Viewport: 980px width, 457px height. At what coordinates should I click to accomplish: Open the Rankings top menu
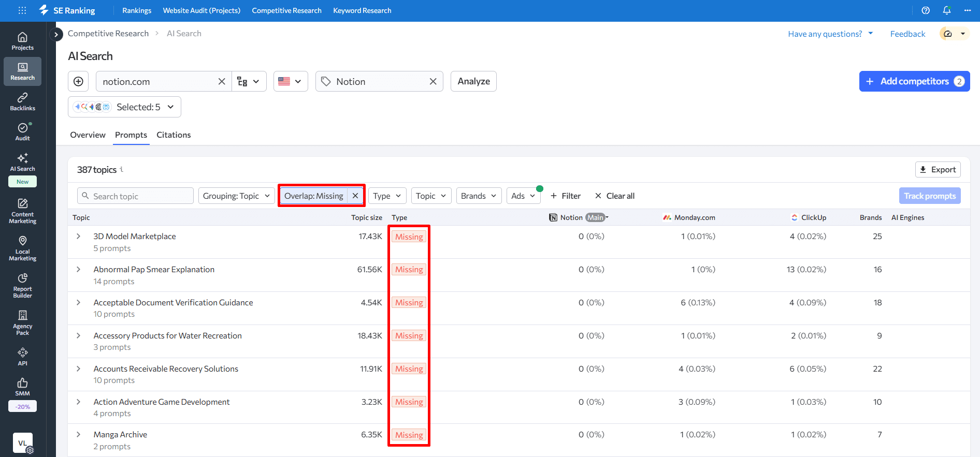pos(137,10)
